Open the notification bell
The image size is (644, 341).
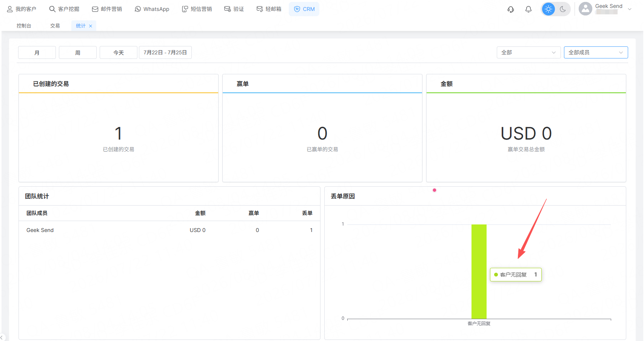(528, 9)
